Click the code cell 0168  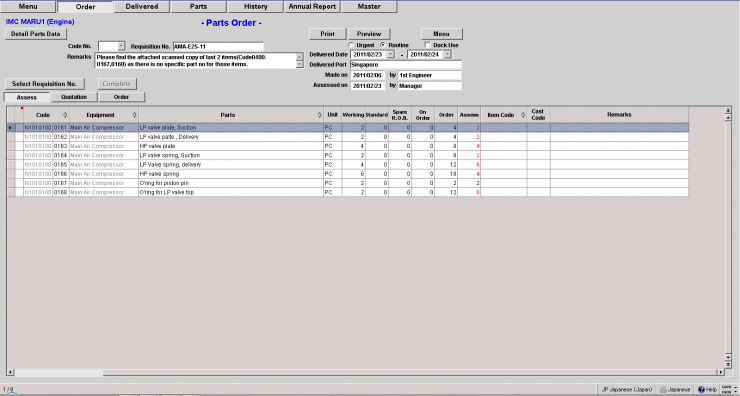(60, 192)
